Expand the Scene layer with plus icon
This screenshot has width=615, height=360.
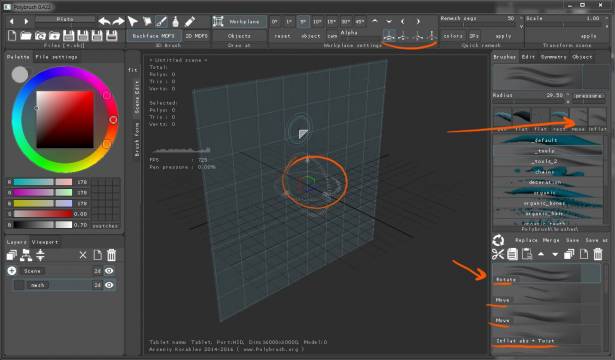[x=12, y=271]
